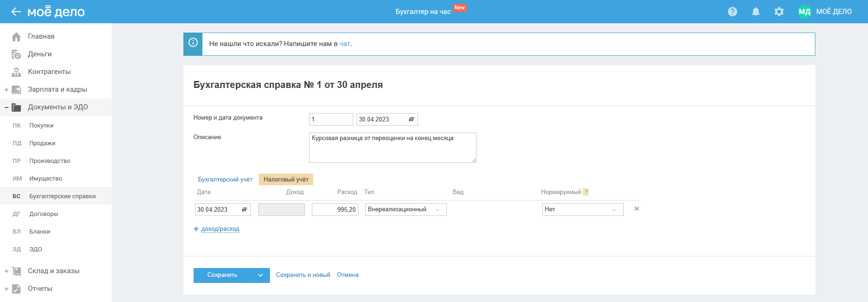Collapse the Документы и ЭДО section
The width and height of the screenshot is (868, 302).
[7, 107]
